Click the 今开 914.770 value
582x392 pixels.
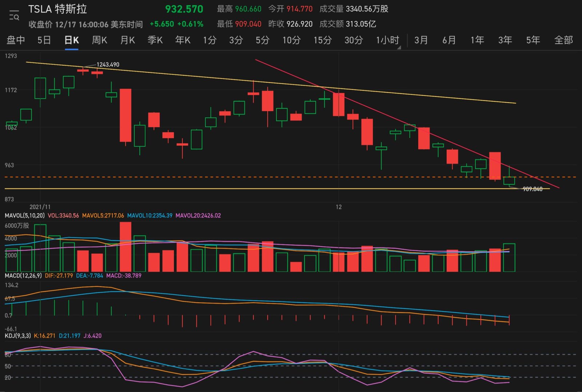tap(299, 9)
